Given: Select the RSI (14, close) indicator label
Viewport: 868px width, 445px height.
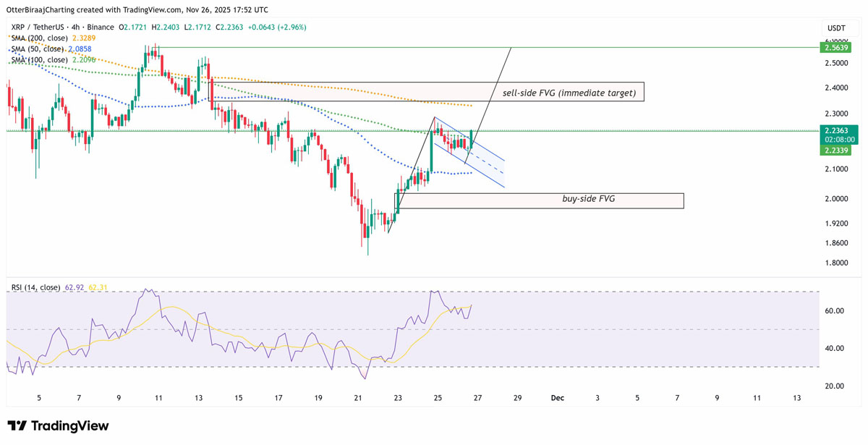Looking at the screenshot, I should [x=35, y=287].
